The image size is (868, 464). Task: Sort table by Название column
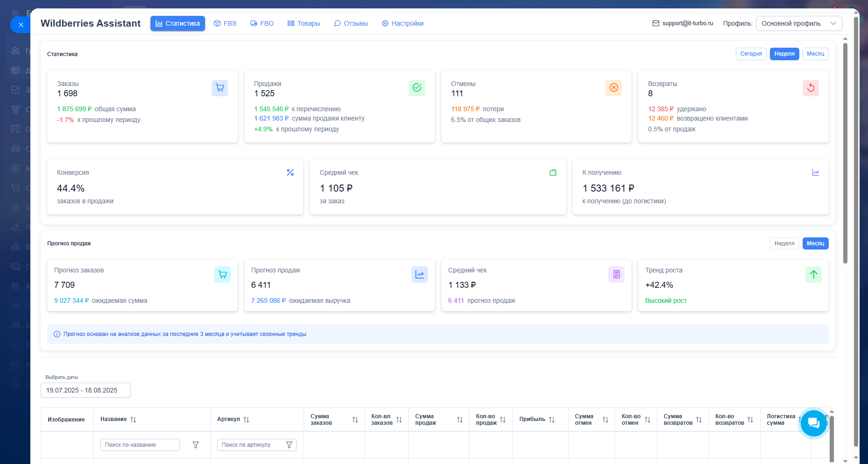(x=133, y=420)
